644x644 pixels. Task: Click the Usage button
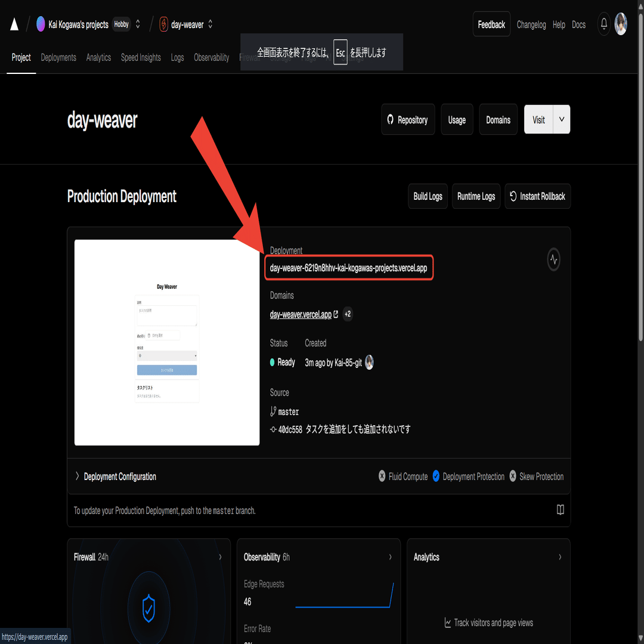(x=457, y=119)
